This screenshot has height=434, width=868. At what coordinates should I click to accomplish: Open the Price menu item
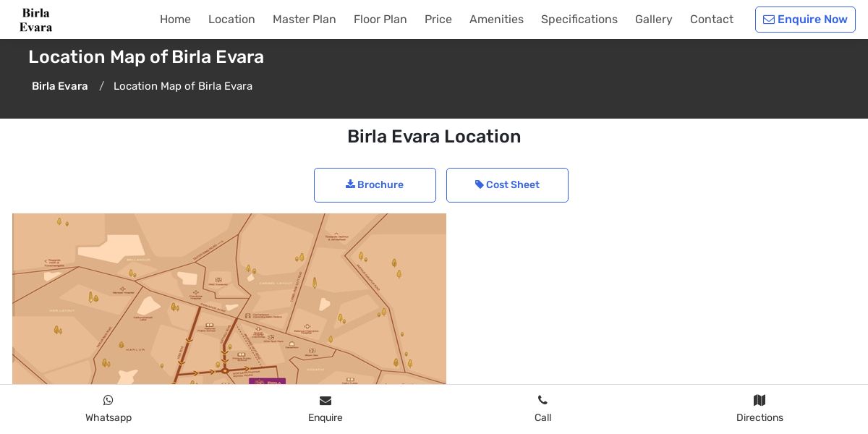(438, 20)
